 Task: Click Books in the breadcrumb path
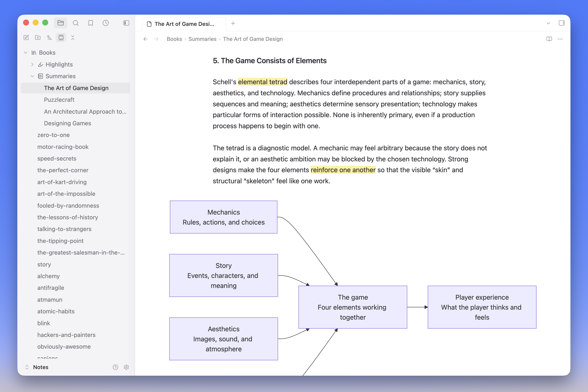pyautogui.click(x=174, y=39)
